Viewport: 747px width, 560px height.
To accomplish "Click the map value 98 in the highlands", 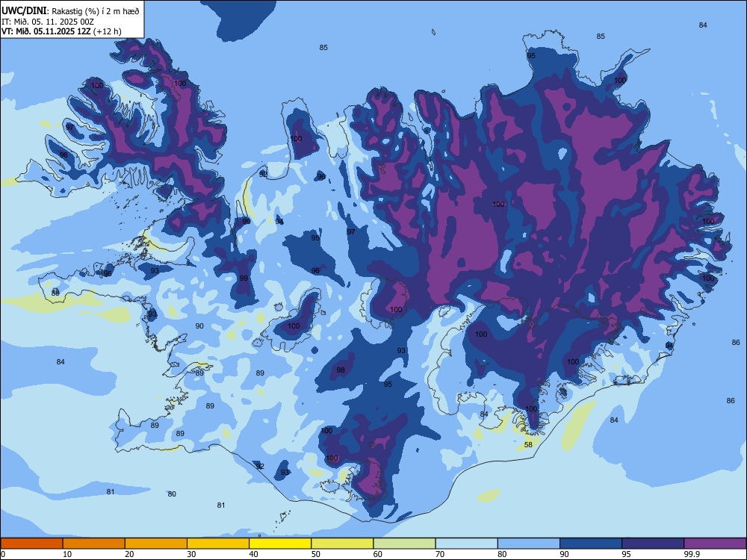I will (x=341, y=370).
